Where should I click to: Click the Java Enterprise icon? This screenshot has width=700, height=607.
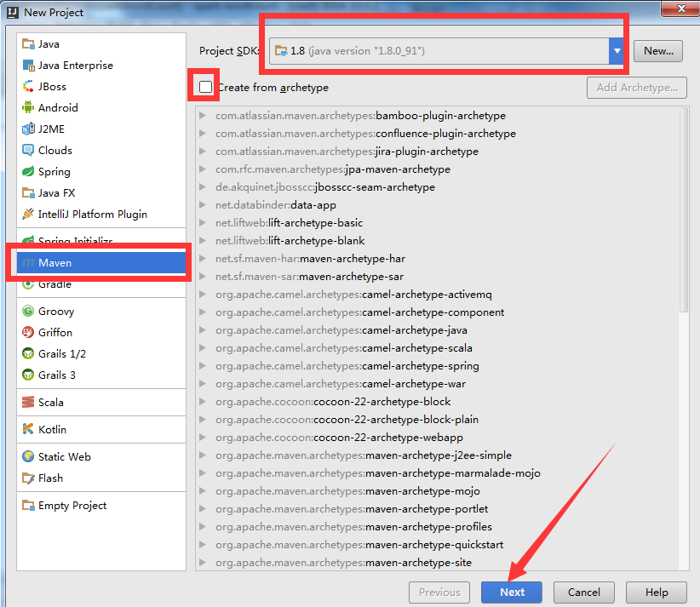28,66
